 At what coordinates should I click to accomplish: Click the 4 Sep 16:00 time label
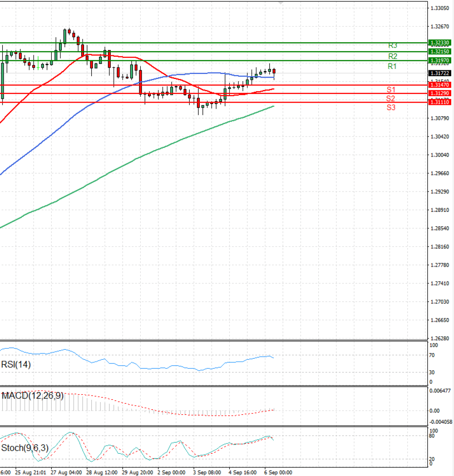tap(242, 473)
